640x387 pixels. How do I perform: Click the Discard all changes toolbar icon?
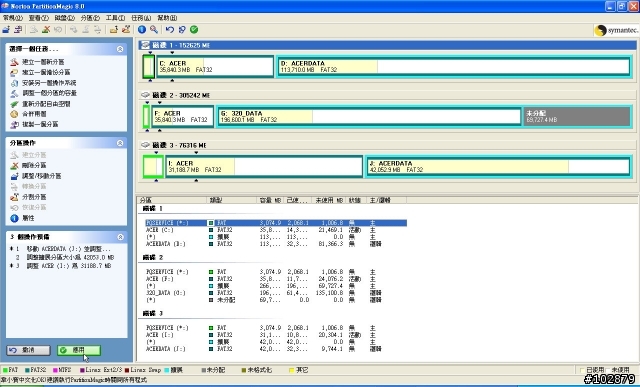click(x=182, y=29)
